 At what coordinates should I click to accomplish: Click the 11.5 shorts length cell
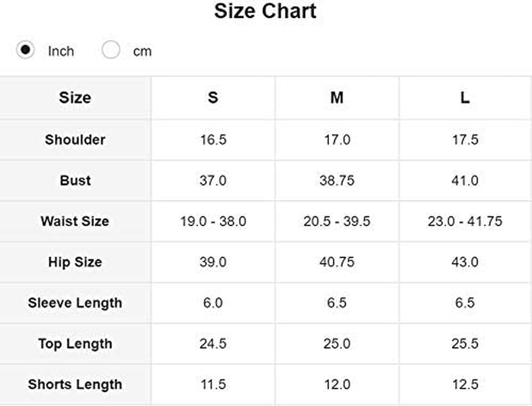212,384
